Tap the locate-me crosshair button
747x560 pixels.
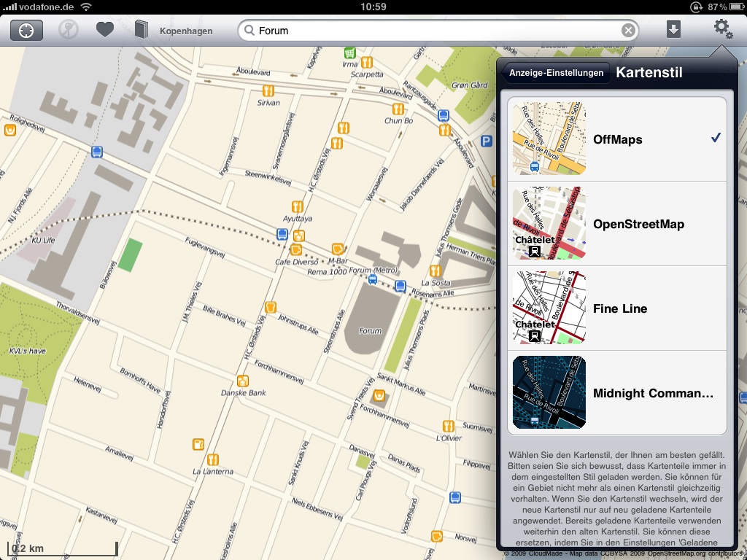26,31
